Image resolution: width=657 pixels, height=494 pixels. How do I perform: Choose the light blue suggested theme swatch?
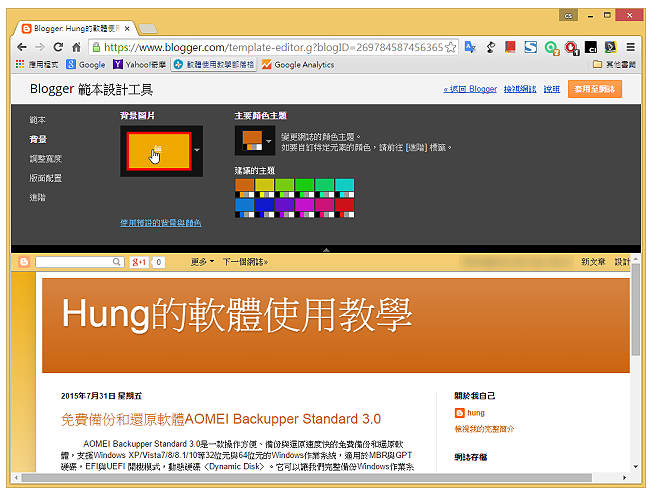click(x=244, y=208)
